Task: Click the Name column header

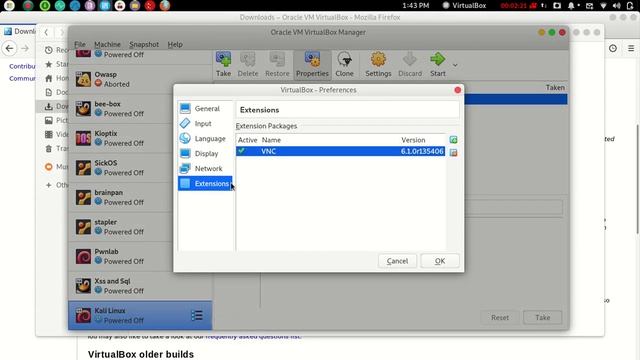Action: point(271,140)
